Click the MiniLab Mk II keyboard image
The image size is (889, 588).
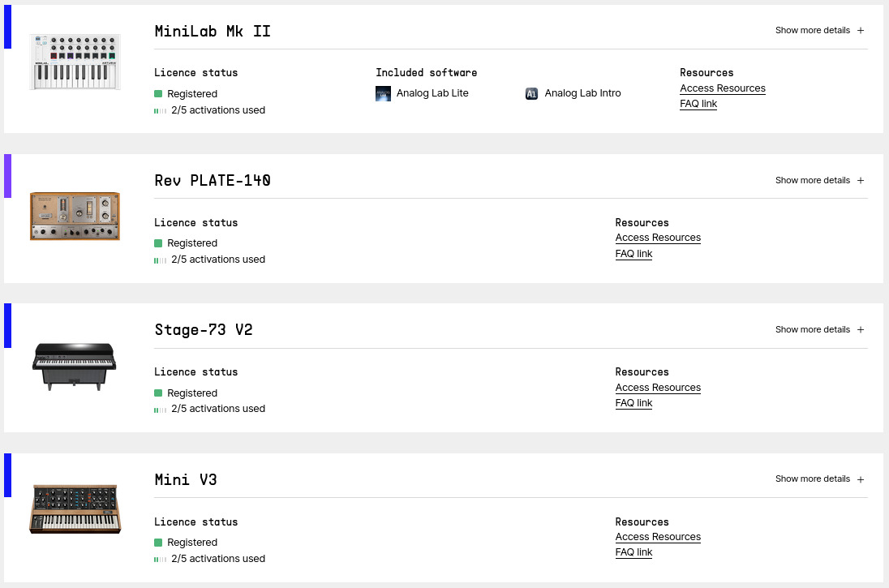[75, 62]
